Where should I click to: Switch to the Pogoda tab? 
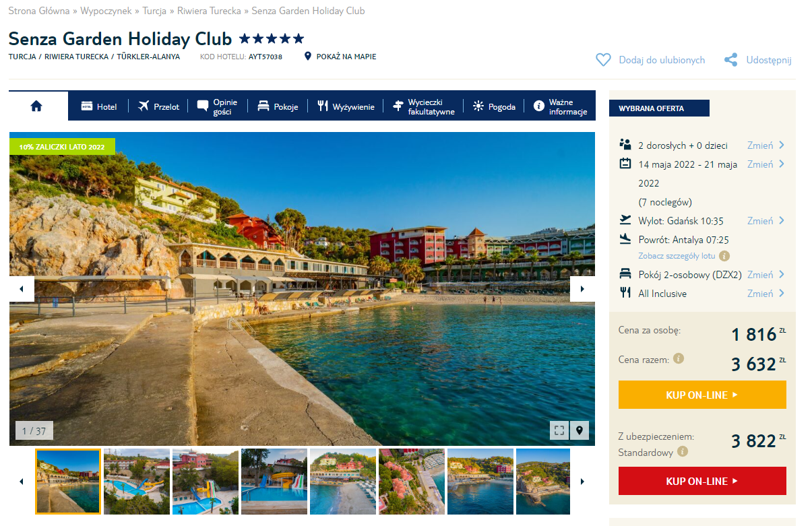[x=494, y=106]
